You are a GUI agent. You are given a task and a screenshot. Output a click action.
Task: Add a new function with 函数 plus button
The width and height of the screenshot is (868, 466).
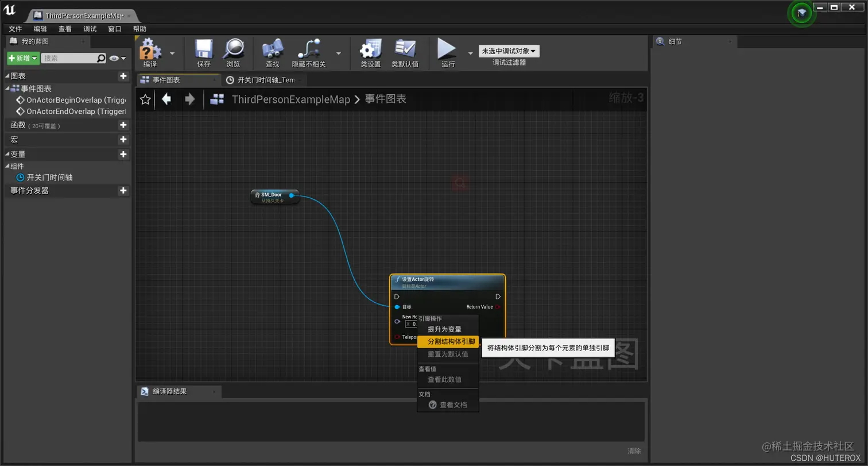pos(123,125)
